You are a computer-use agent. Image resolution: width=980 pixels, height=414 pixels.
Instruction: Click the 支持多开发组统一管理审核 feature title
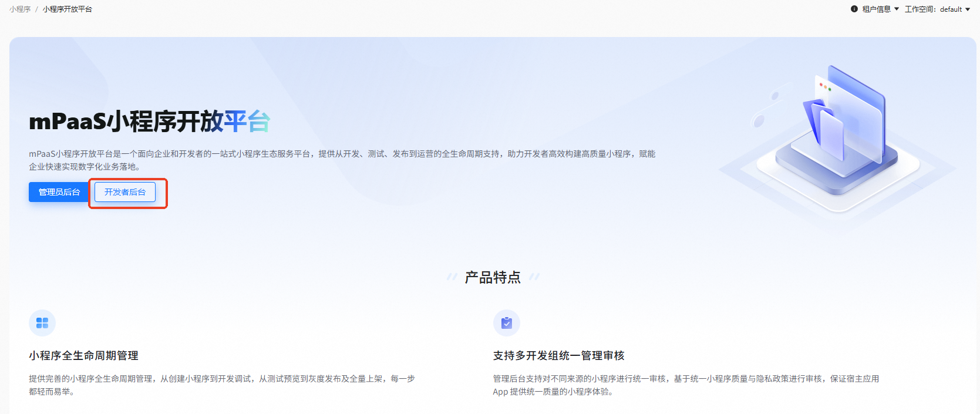click(x=559, y=356)
